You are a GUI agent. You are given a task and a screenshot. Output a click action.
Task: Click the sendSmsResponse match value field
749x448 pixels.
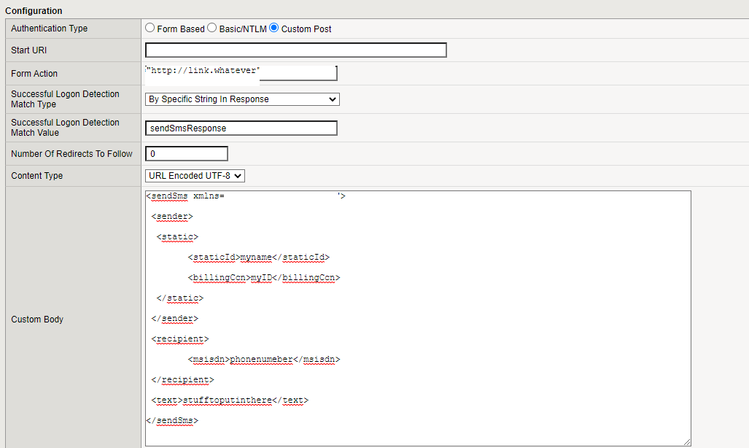pyautogui.click(x=241, y=128)
